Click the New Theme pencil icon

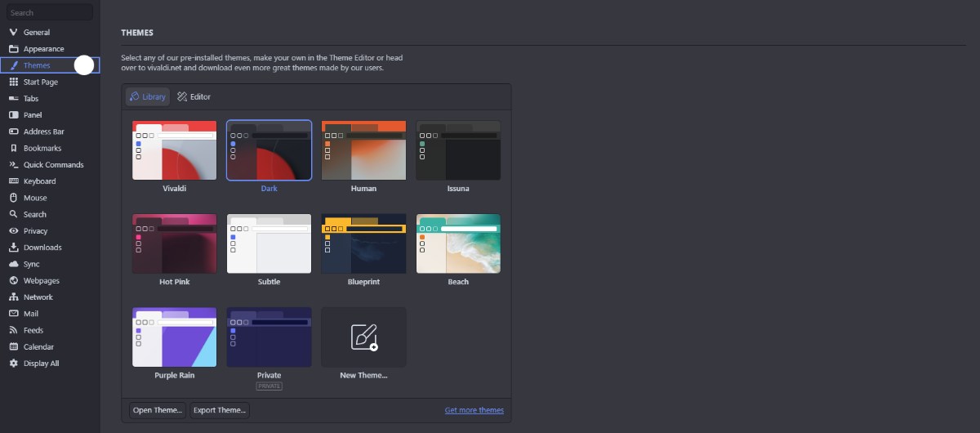[x=363, y=337]
